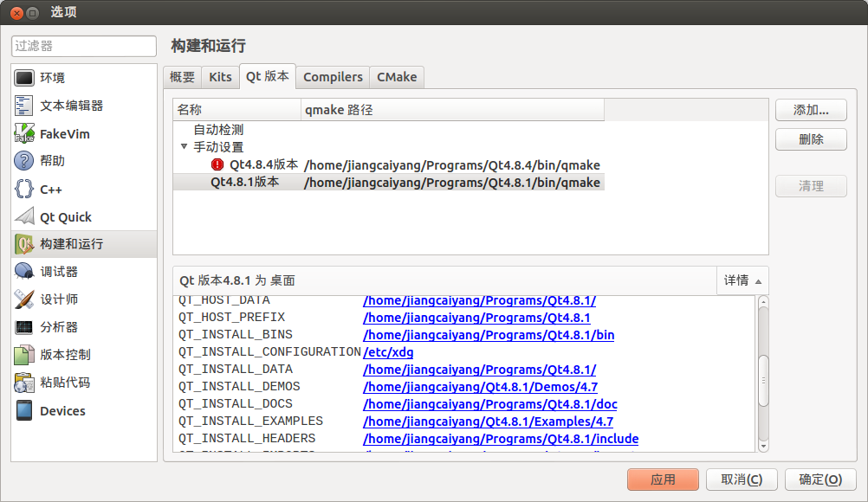Image resolution: width=868 pixels, height=502 pixels.
Task: Open the C++ braces icon
Action: pos(24,189)
